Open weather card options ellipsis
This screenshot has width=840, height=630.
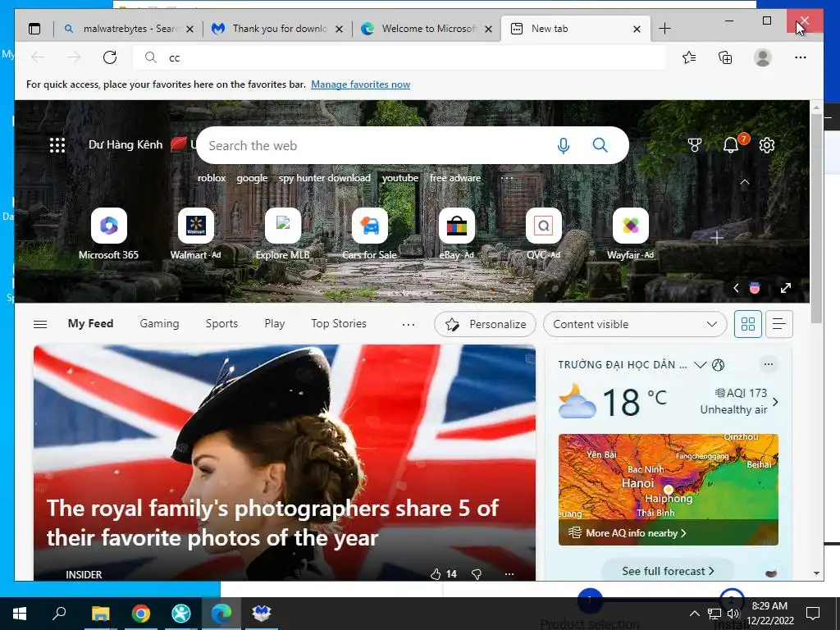tap(768, 364)
